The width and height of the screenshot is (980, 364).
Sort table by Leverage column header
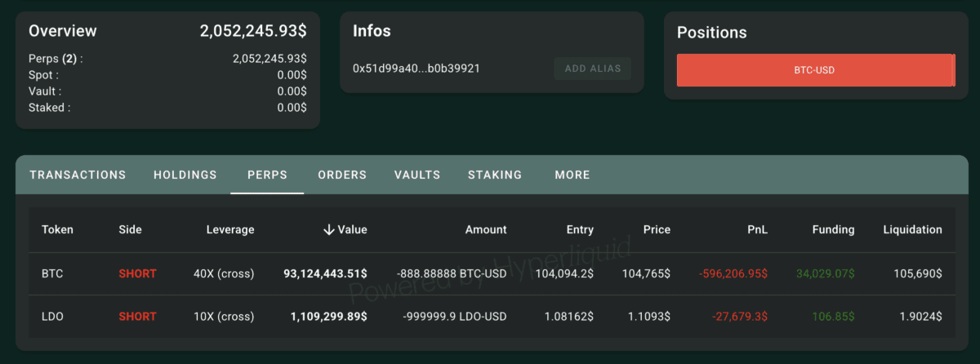[x=229, y=230]
